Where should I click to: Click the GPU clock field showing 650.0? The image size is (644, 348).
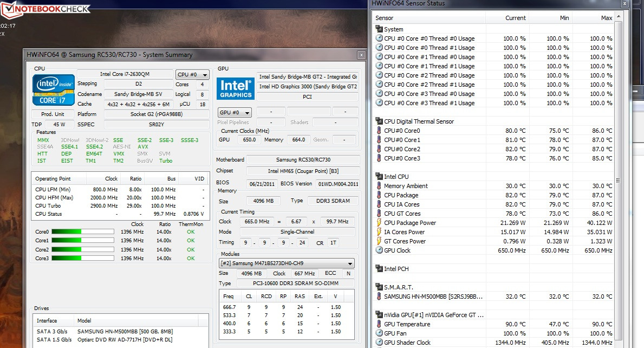point(249,140)
